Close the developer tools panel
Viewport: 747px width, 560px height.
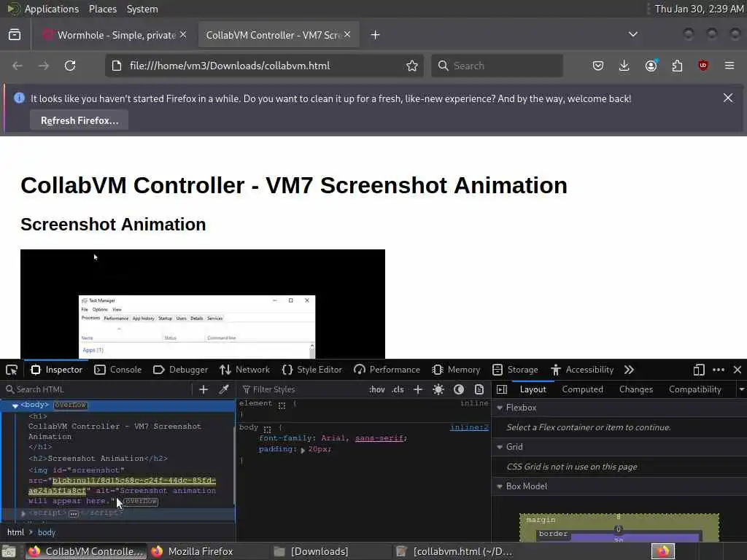[737, 370]
